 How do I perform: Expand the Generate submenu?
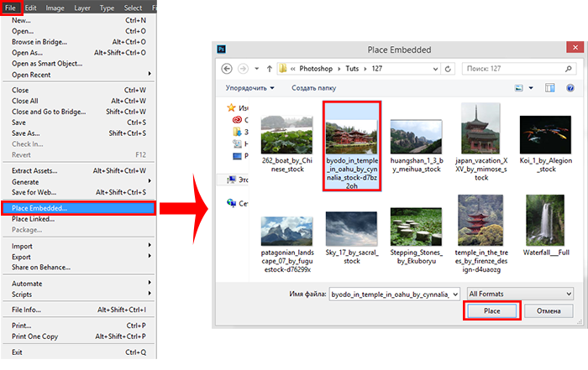tap(78, 181)
